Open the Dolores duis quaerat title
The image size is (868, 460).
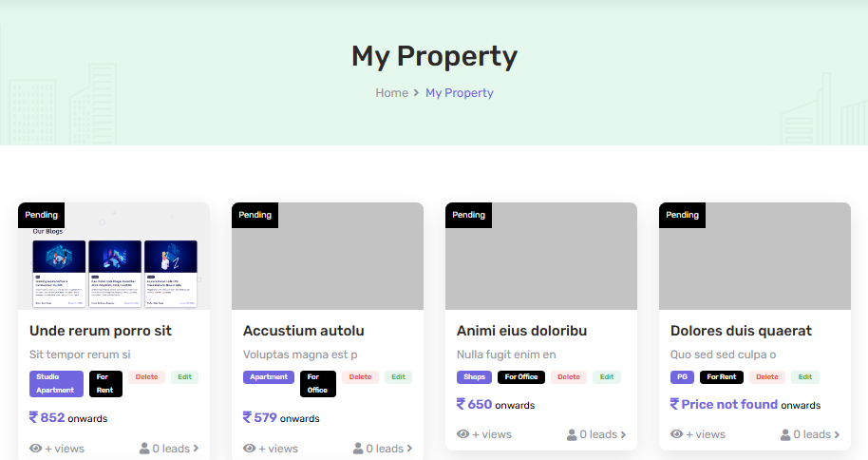[x=741, y=331]
